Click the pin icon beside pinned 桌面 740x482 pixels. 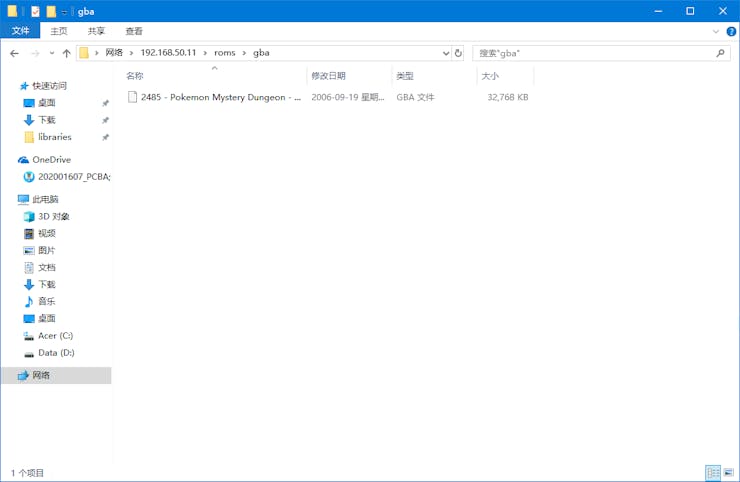pyautogui.click(x=105, y=103)
